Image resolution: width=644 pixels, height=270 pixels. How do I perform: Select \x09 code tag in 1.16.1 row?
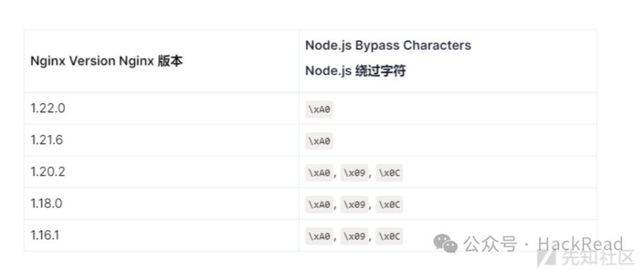point(354,237)
